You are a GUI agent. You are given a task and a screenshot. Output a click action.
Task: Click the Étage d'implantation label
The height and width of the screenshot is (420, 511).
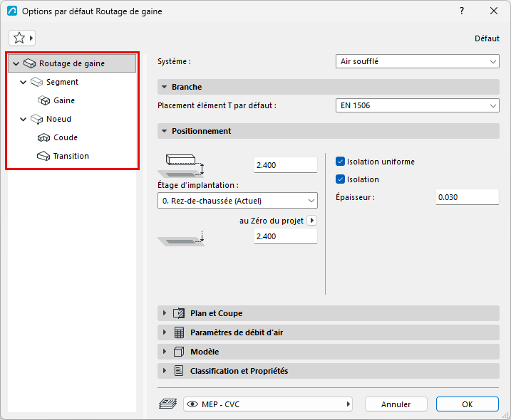[198, 185]
